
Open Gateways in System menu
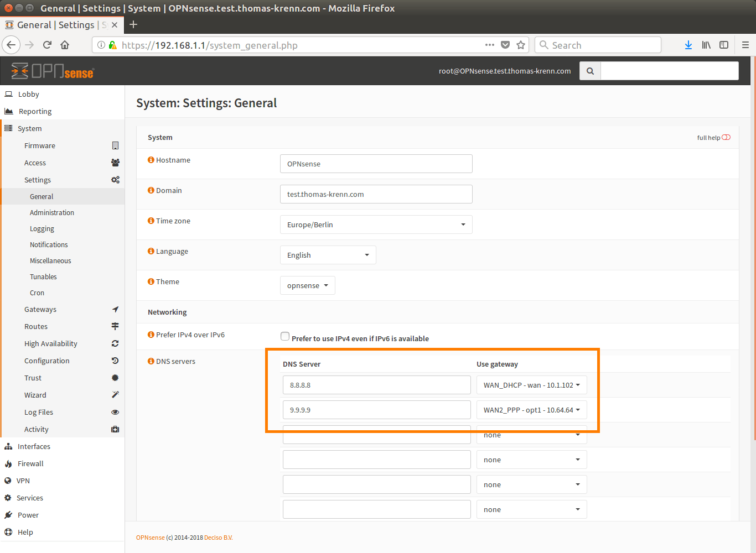pyautogui.click(x=40, y=309)
